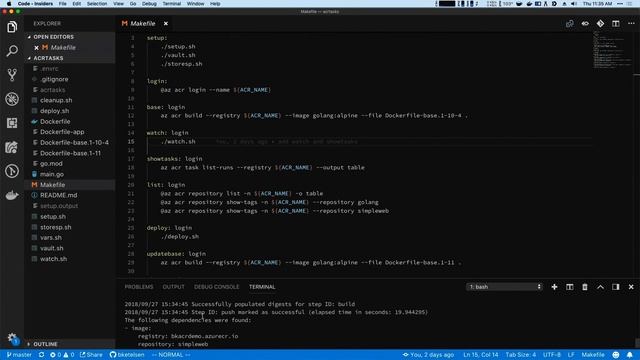Click the './watch.sh' line in editor

point(178,142)
